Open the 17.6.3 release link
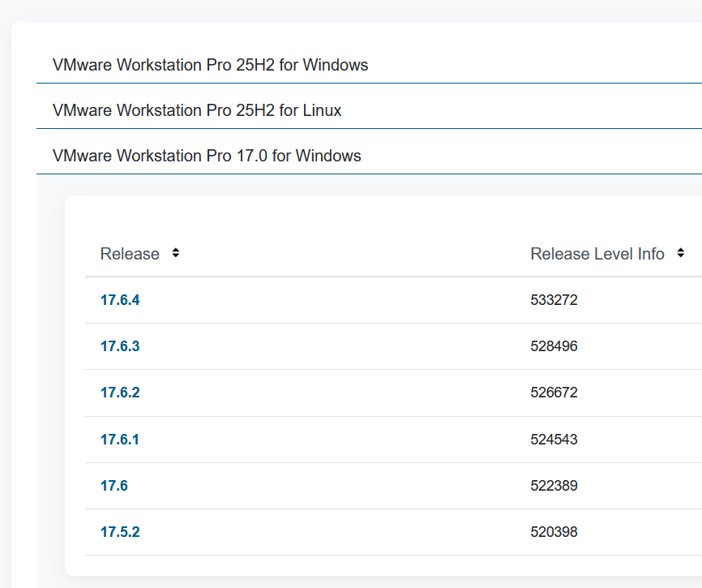702x588 pixels. 120,346
